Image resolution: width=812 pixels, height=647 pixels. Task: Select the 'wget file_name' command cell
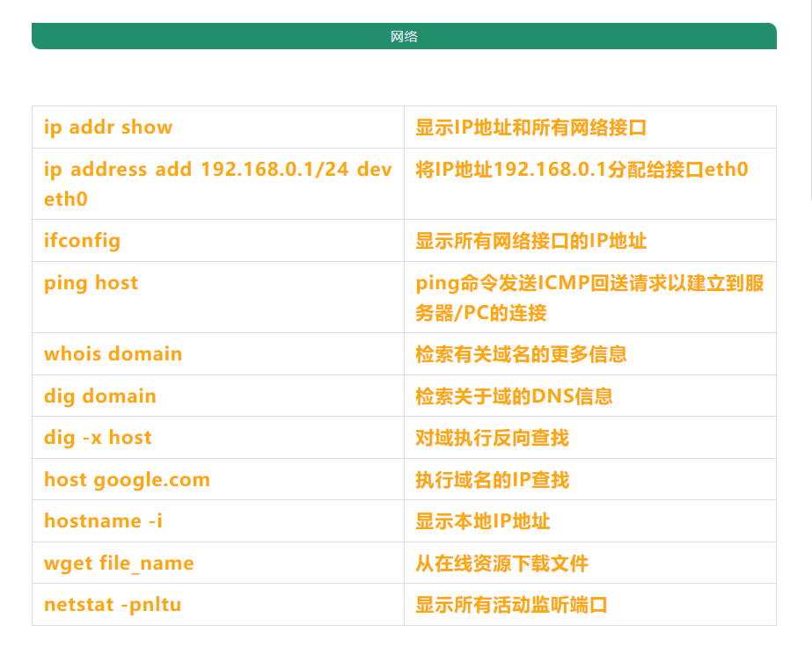pos(119,563)
